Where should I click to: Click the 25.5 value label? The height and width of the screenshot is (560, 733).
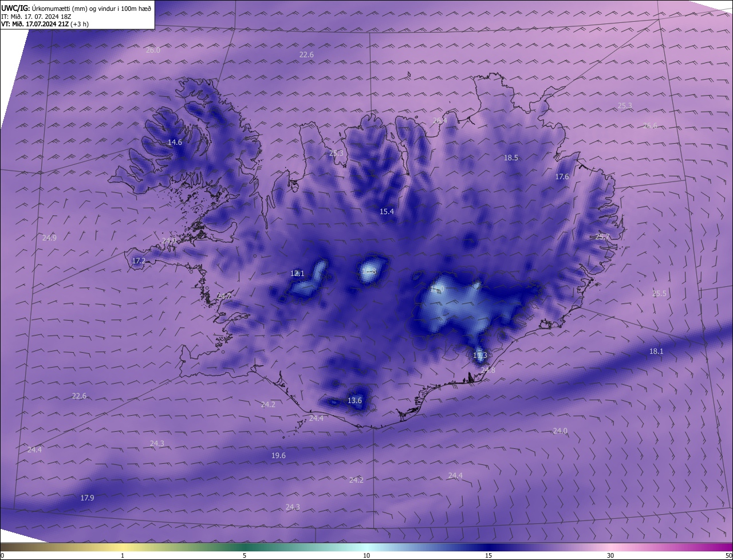click(x=659, y=294)
